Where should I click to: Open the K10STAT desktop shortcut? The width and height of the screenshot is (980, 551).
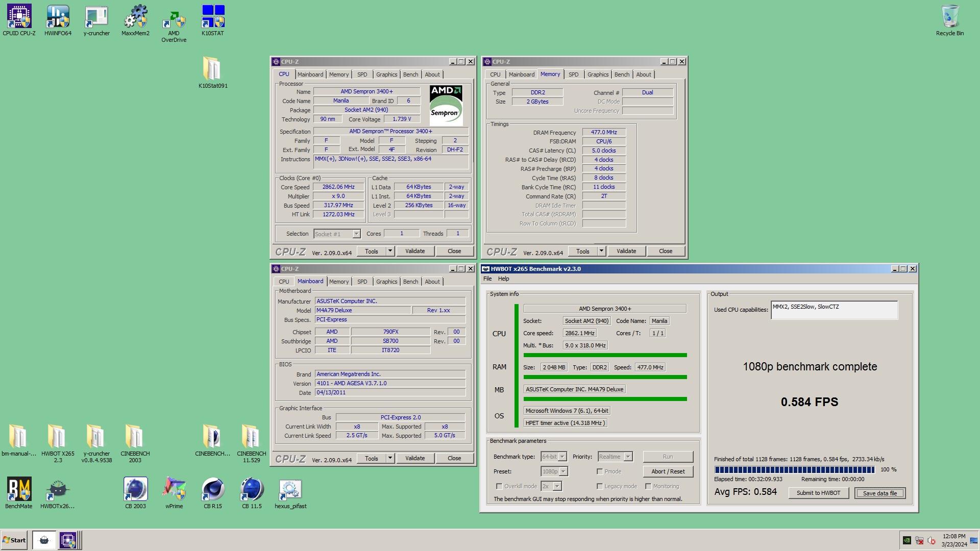(x=213, y=20)
